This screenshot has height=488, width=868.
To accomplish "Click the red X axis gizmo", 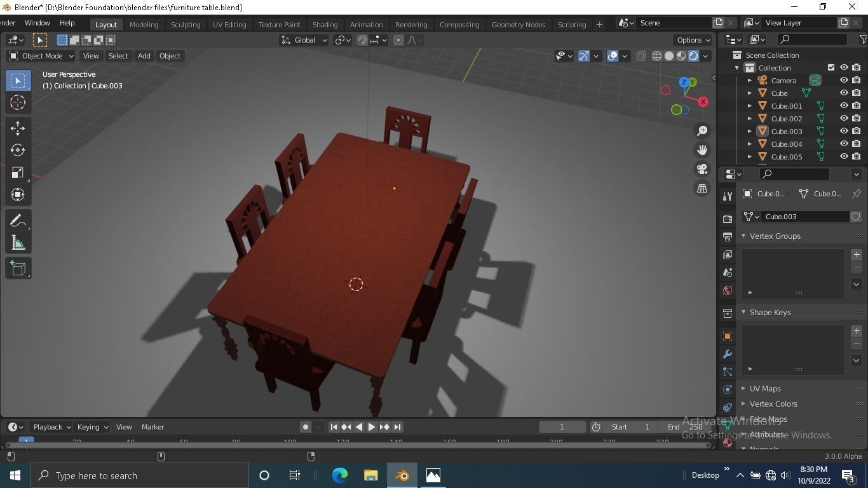I will click(x=703, y=102).
